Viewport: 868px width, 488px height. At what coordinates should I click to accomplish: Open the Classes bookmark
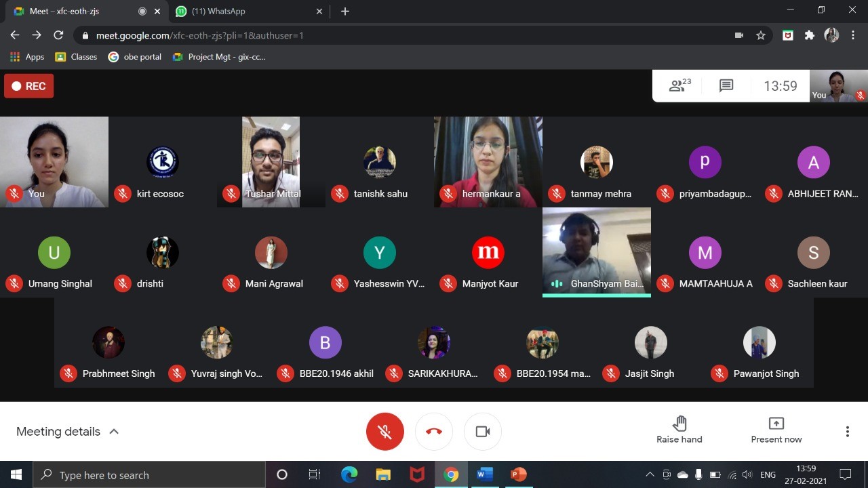point(76,57)
